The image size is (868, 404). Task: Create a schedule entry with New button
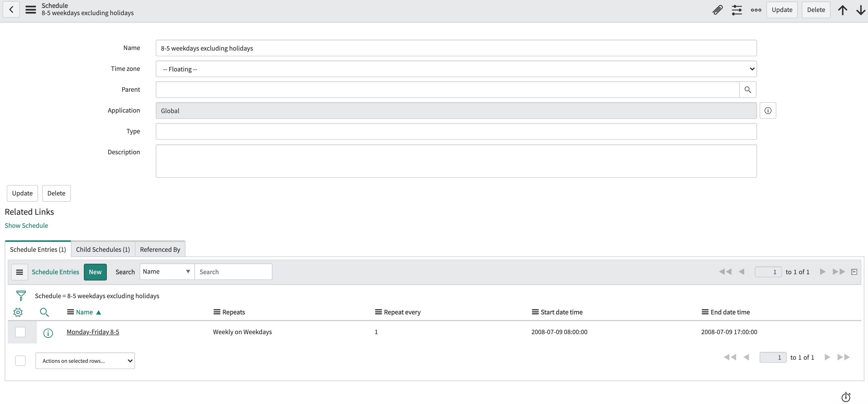point(95,272)
